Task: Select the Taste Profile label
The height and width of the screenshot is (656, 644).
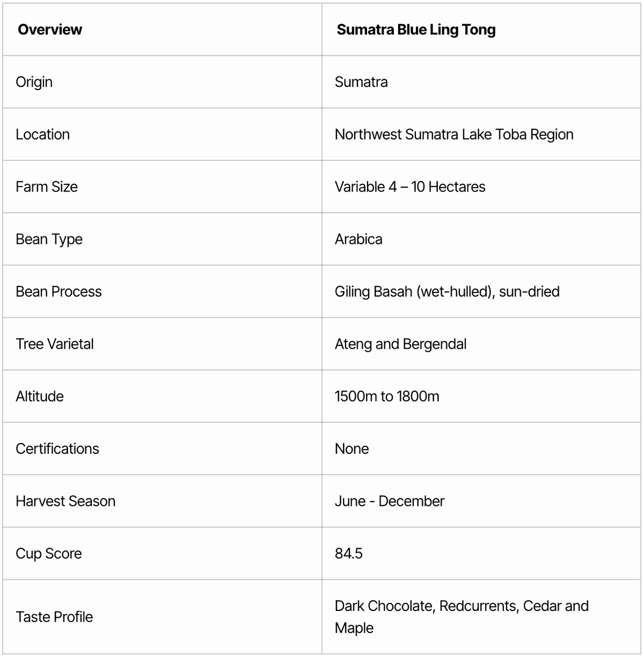Action: [54, 617]
